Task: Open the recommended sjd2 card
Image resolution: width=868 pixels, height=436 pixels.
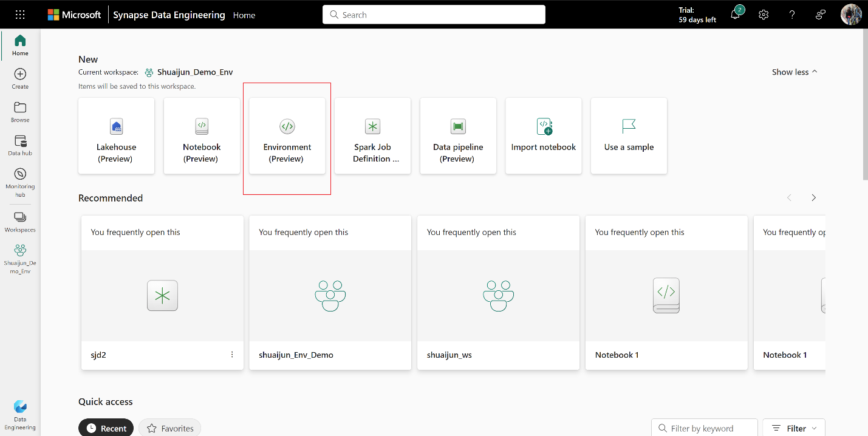Action: point(162,293)
